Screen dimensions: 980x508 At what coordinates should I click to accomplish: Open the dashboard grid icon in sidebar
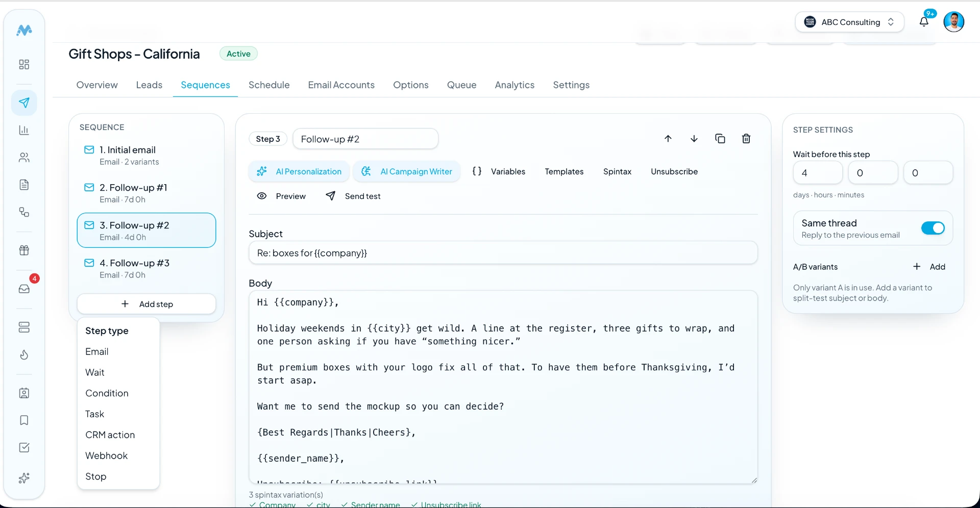click(24, 64)
